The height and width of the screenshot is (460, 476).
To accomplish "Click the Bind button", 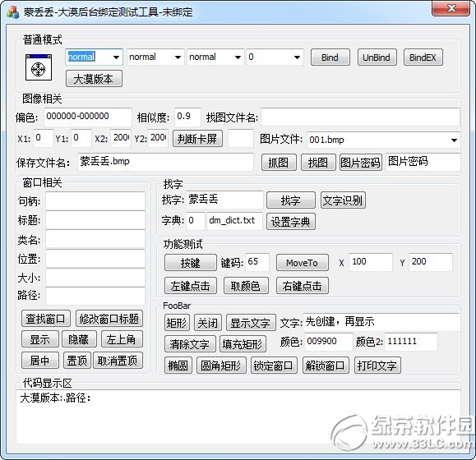I will click(x=330, y=57).
